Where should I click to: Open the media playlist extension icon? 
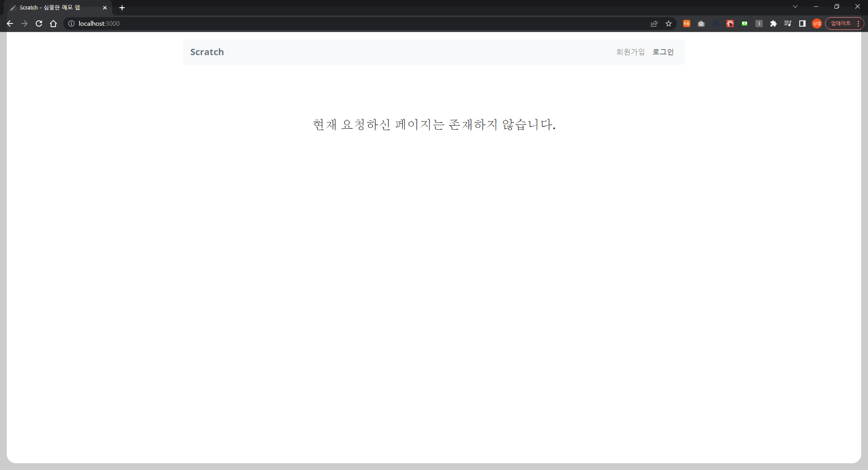(x=788, y=23)
